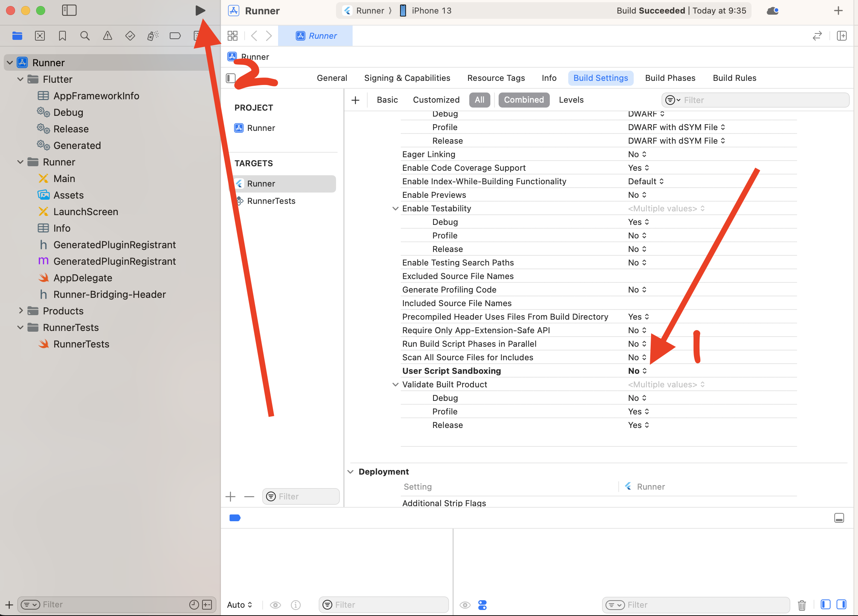The height and width of the screenshot is (616, 858).
Task: Choose iPhone 13 run destination
Action: 426,11
